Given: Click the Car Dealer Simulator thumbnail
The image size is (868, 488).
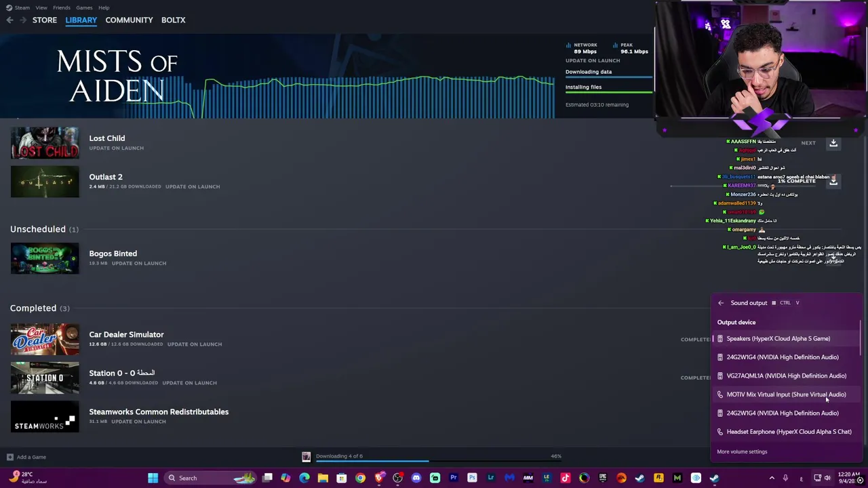Looking at the screenshot, I should click(x=45, y=339).
